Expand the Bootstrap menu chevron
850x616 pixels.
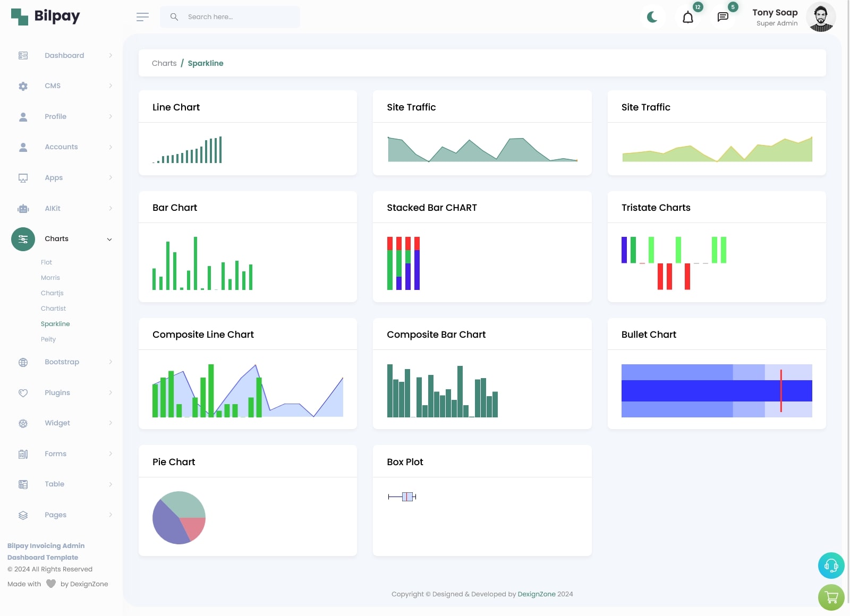click(x=110, y=362)
